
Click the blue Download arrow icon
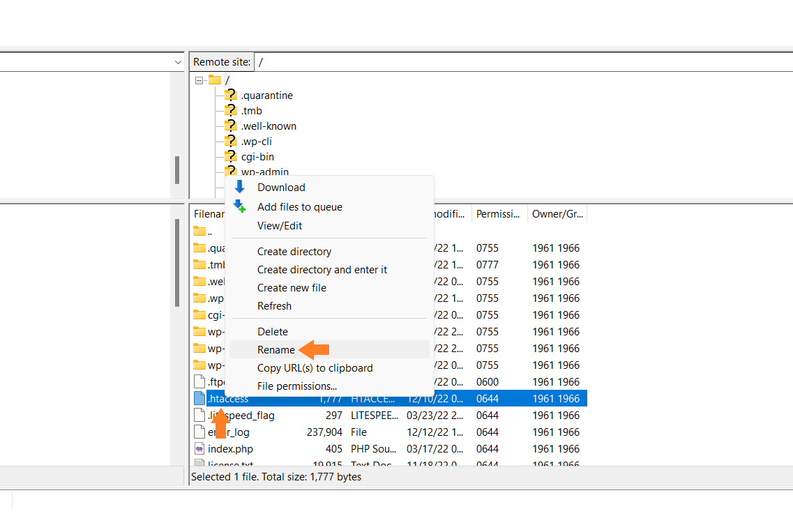click(239, 187)
